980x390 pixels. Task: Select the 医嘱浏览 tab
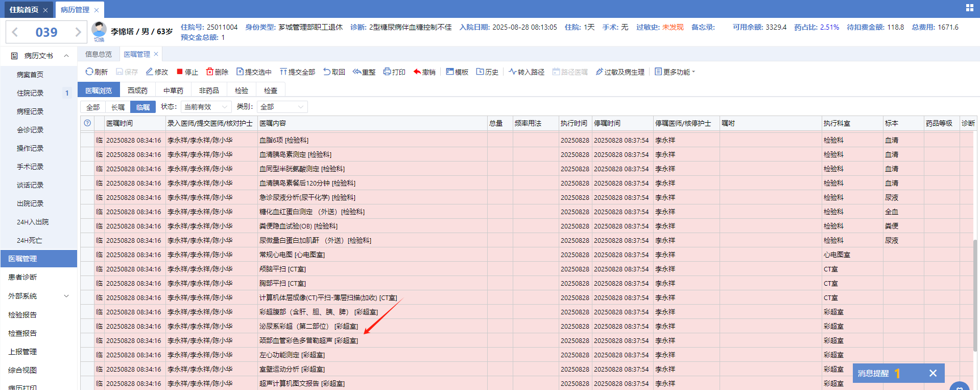click(99, 90)
